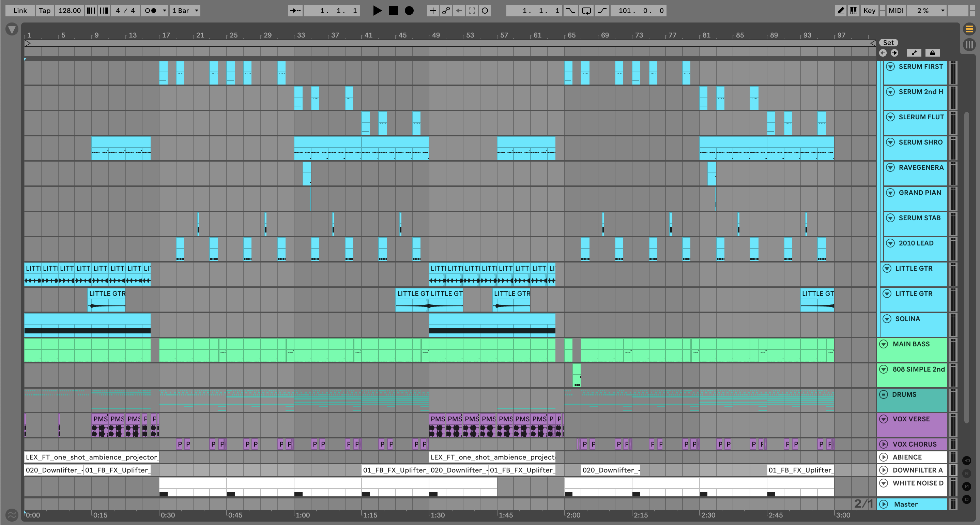Click the VOX VERSE track volume meter
The image size is (980, 525).
point(953,425)
